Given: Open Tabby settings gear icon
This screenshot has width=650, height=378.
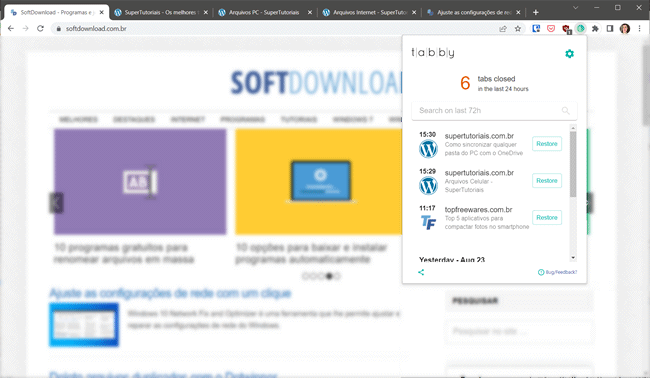Looking at the screenshot, I should coord(569,53).
